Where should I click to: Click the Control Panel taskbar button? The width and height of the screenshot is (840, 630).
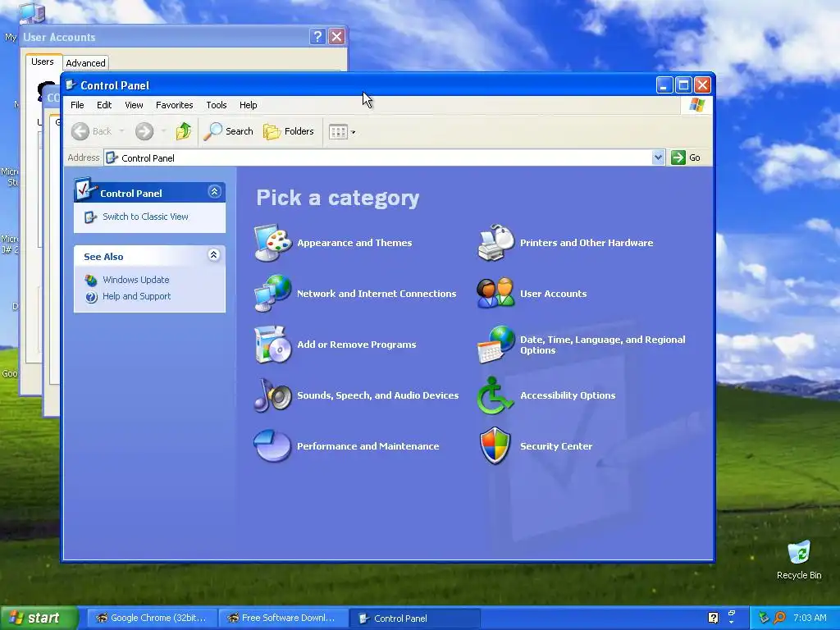point(414,619)
